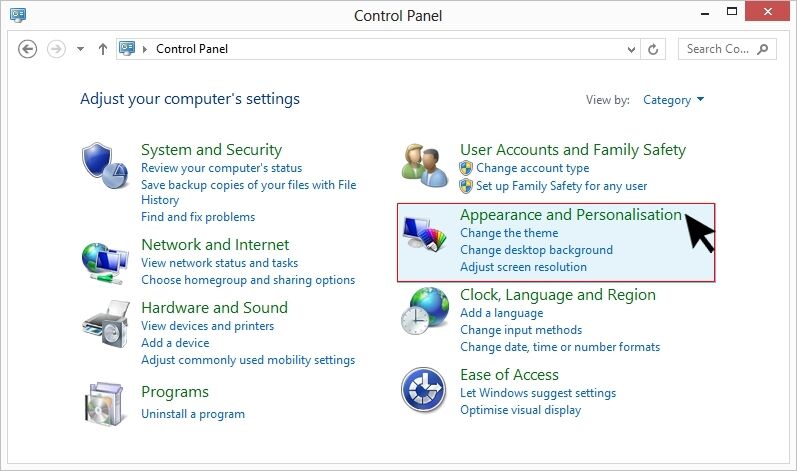Go up one level with Up arrow

click(103, 49)
